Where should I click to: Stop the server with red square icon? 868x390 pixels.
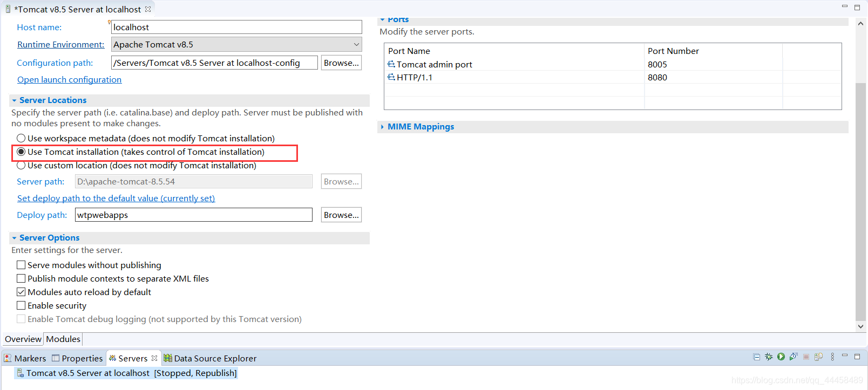[806, 357]
